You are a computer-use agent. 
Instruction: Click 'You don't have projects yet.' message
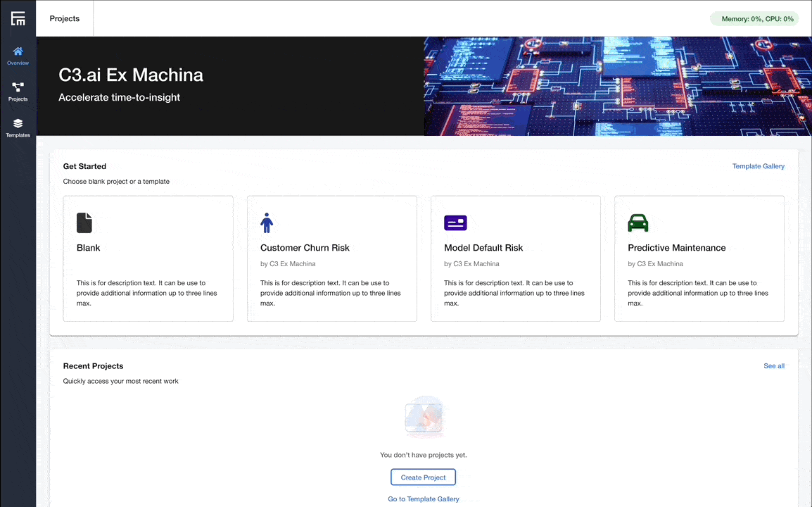tap(424, 455)
